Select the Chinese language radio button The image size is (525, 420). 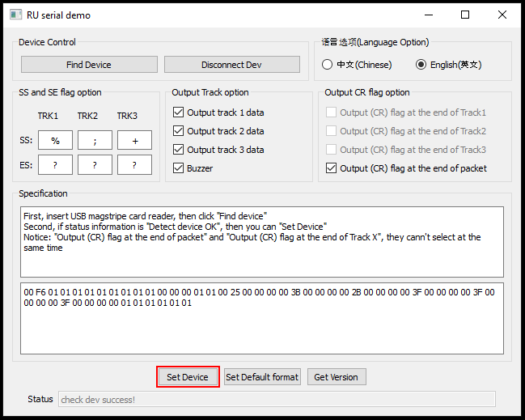click(x=328, y=65)
